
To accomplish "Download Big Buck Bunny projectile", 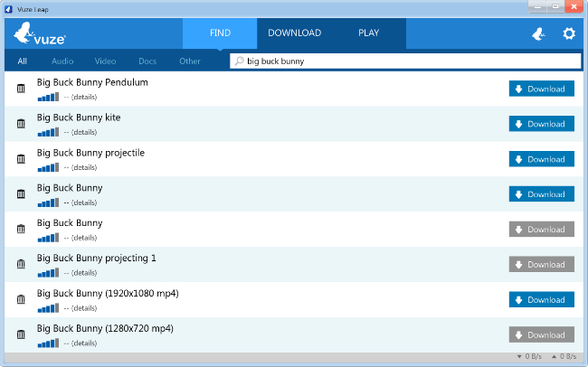I will [x=542, y=159].
